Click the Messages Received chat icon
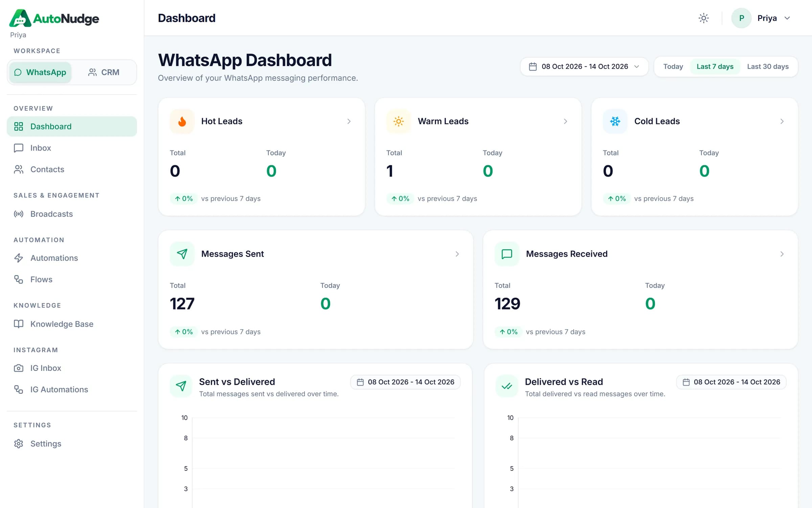The width and height of the screenshot is (812, 508). tap(507, 254)
